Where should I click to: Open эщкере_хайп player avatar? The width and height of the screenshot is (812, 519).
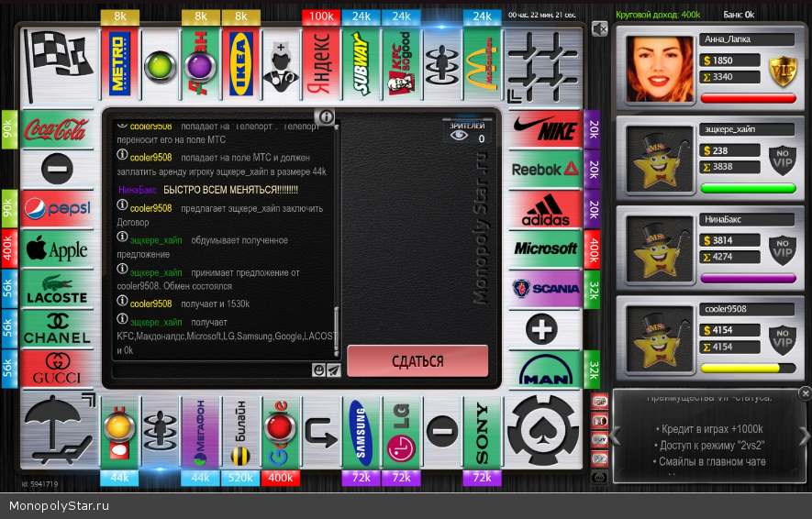coord(659,159)
